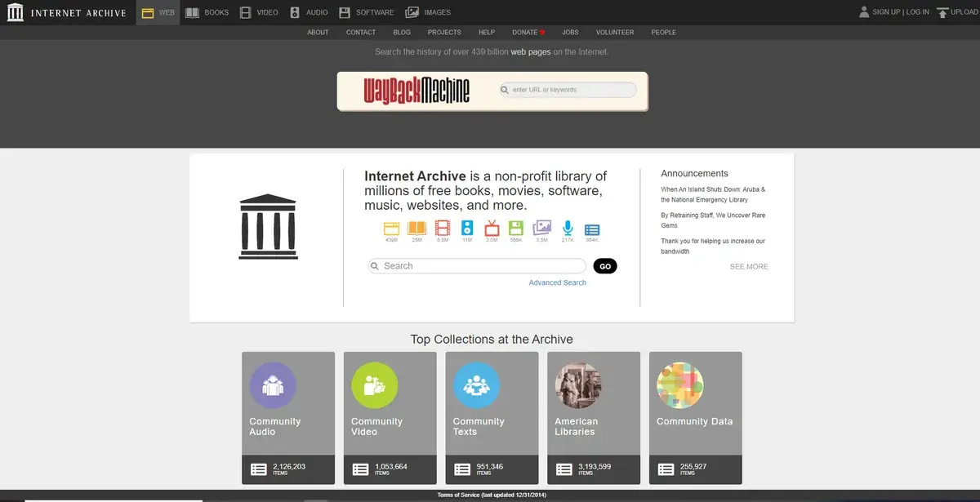Click the red TV icon labeled 2.0M
The image size is (980, 502).
click(492, 229)
